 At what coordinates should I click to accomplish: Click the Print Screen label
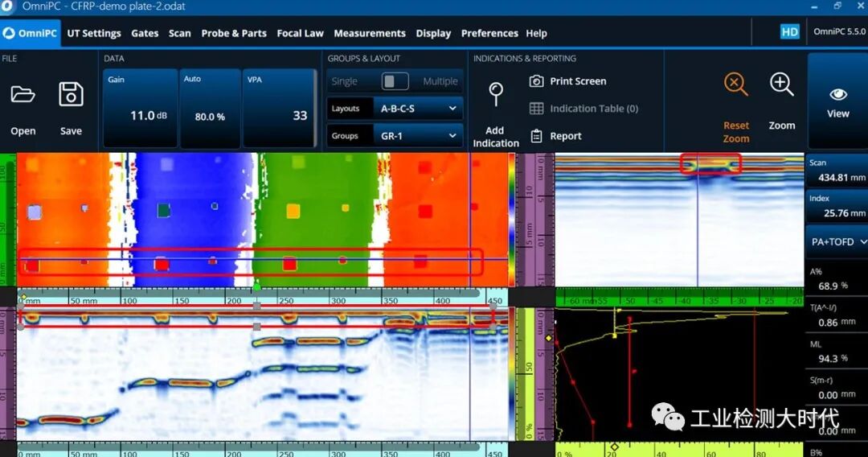coord(578,81)
